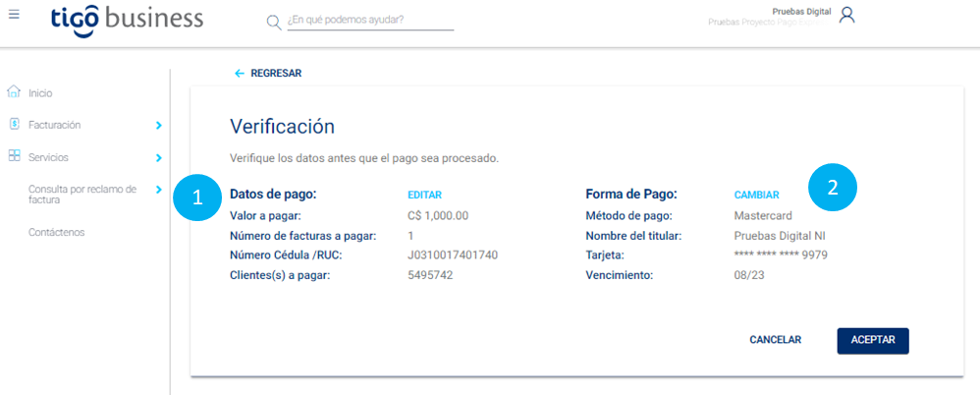Screen dimensions: 980x395
Task: Click the ACEPTAR button
Action: point(873,341)
